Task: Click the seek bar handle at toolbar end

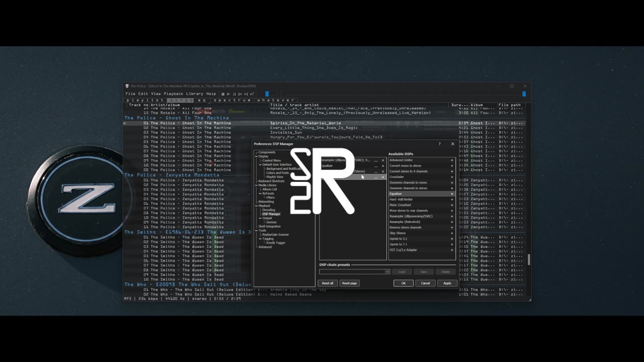Action: 524,94
